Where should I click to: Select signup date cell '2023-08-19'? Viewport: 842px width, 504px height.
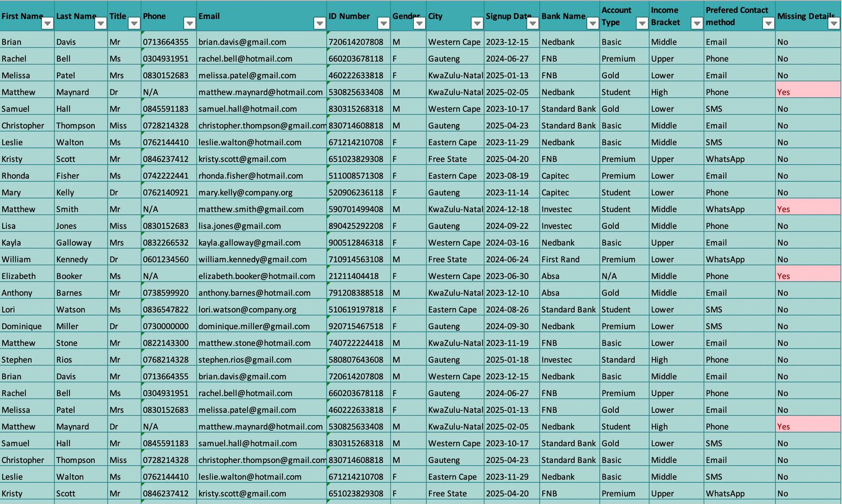(512, 176)
